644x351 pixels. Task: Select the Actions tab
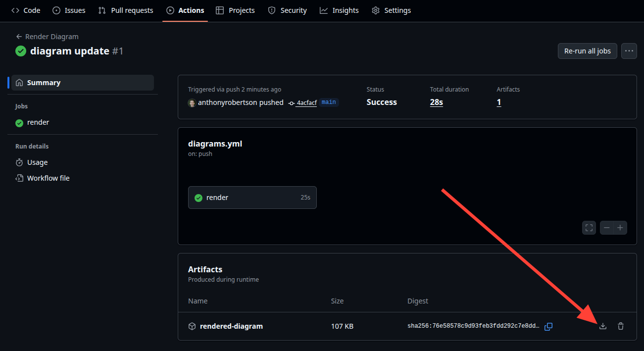click(185, 10)
